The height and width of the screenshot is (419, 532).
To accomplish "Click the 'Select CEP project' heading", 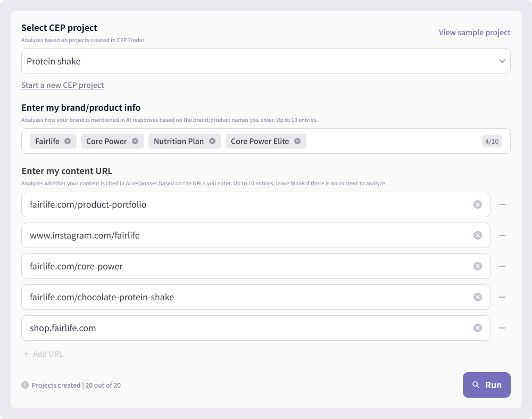I will pyautogui.click(x=59, y=28).
